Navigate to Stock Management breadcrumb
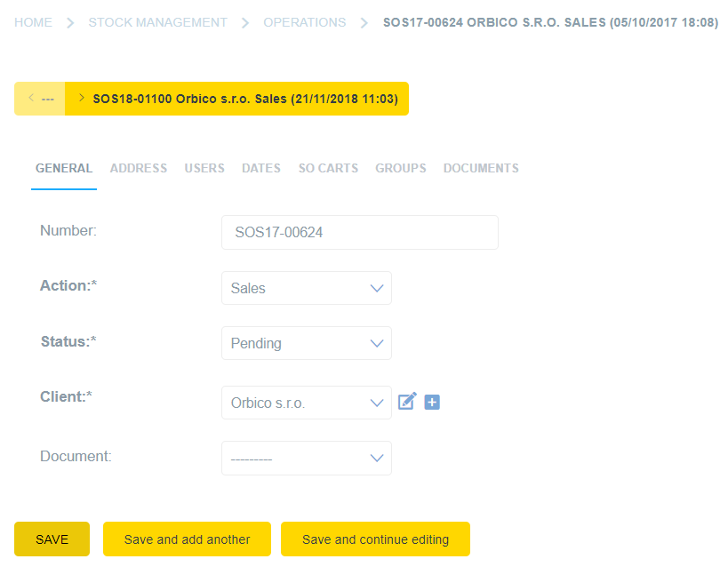Viewport: 728px width, 583px height. click(157, 22)
